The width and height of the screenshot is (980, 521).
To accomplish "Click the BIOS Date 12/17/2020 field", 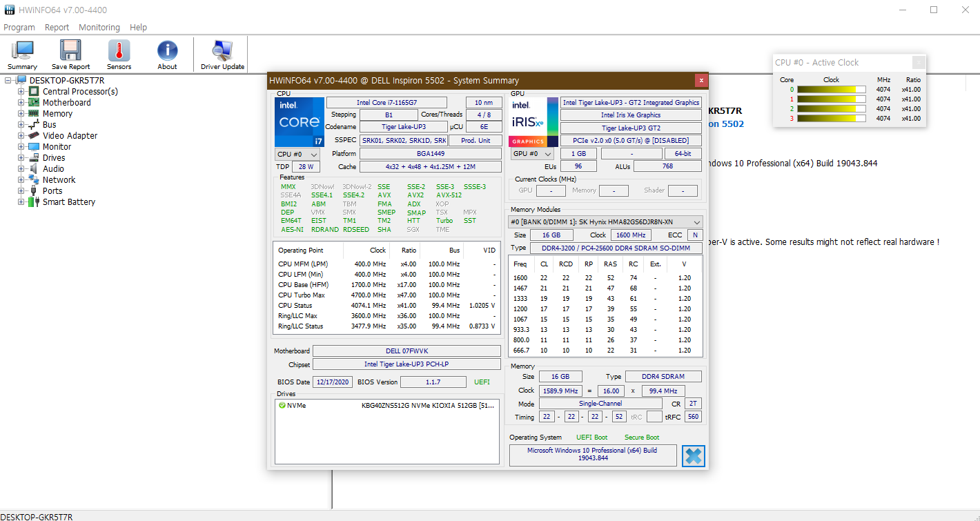I will pyautogui.click(x=333, y=382).
